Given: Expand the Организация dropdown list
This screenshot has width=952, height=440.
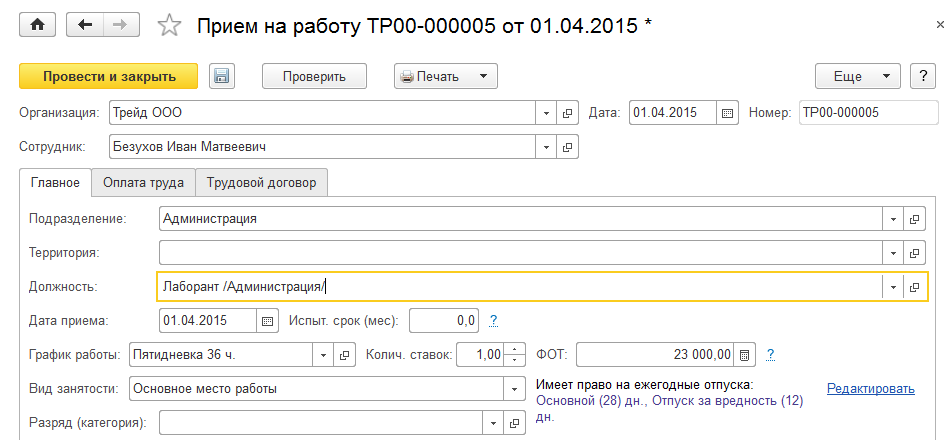Looking at the screenshot, I should coord(546,113).
